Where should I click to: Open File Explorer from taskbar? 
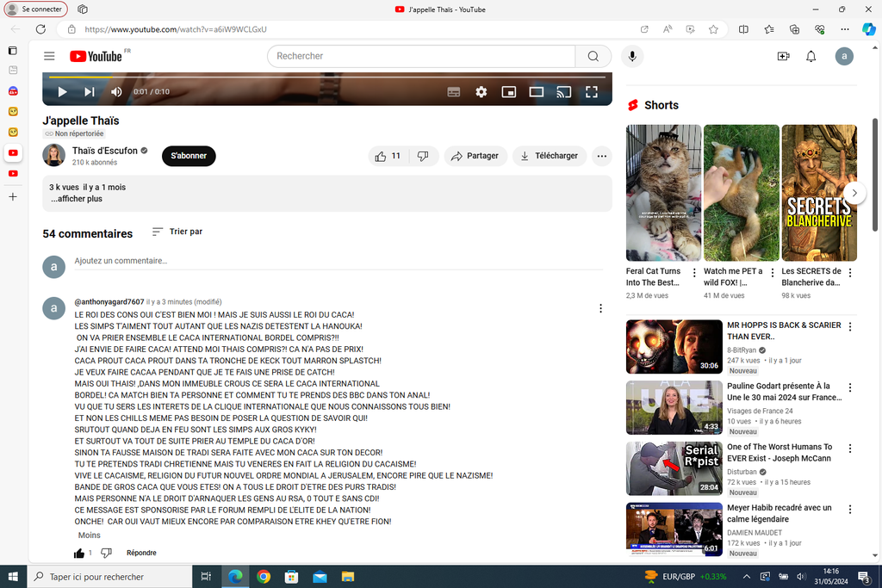tap(348, 577)
